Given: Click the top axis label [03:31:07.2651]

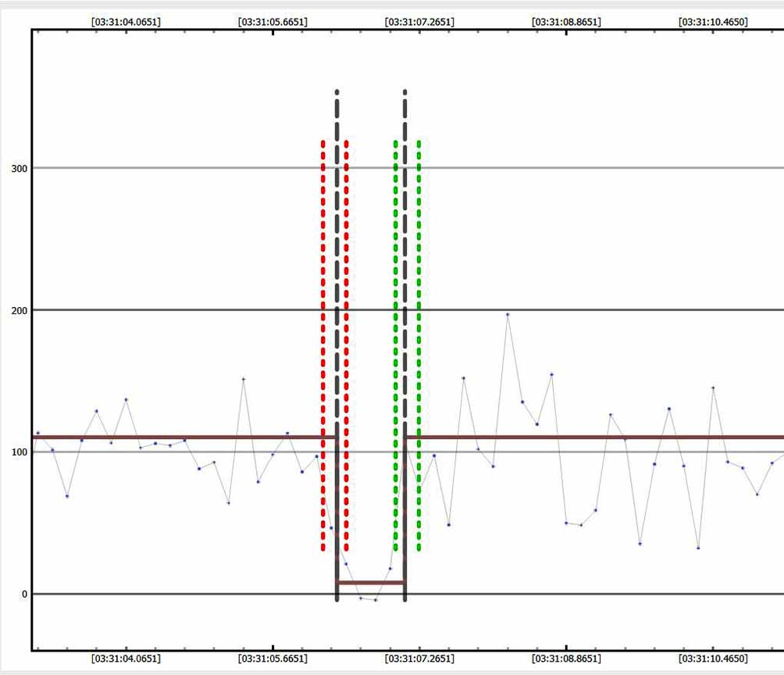Looking at the screenshot, I should (419, 22).
